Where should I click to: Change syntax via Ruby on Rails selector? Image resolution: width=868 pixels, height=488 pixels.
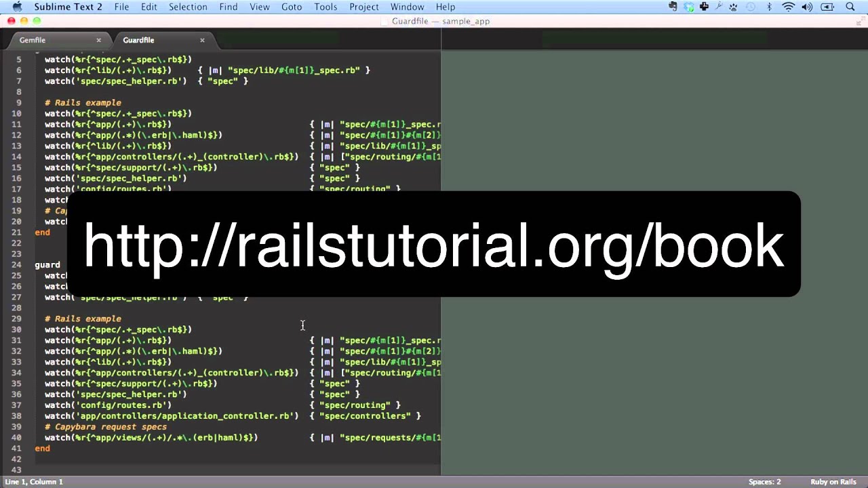tap(833, 482)
